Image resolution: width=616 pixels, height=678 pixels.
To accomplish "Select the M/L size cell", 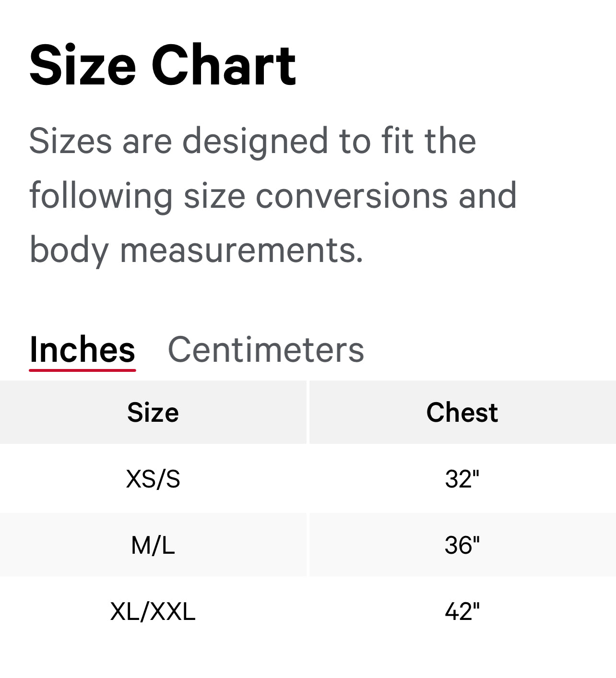I will pos(153,545).
